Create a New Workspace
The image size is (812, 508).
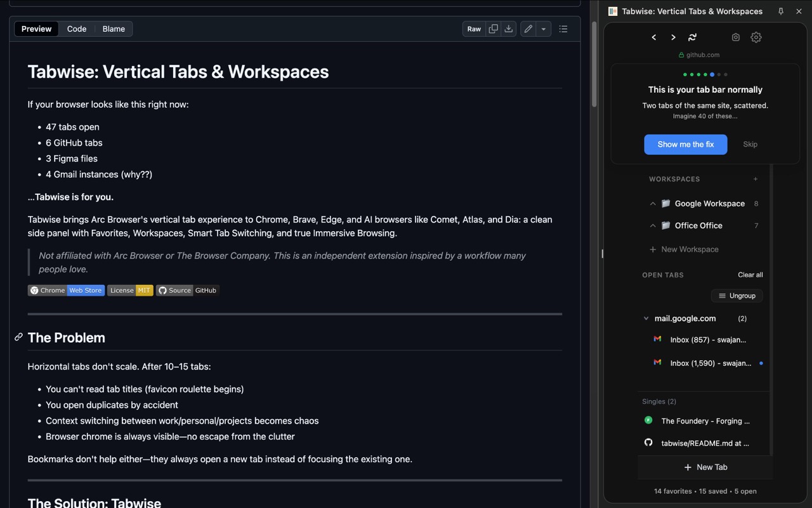point(684,250)
